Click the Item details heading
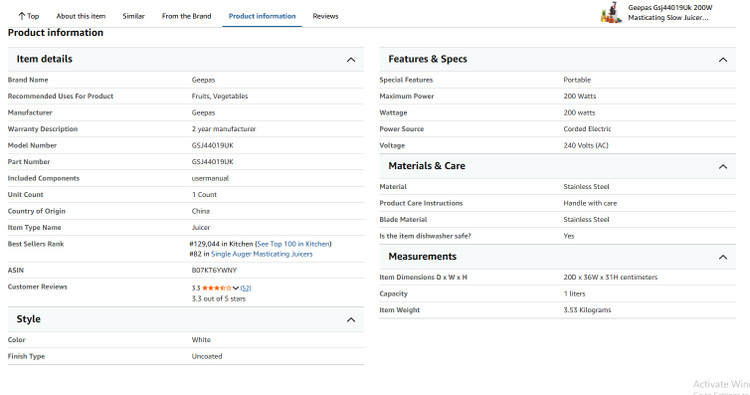The width and height of the screenshot is (750, 395). coord(44,59)
